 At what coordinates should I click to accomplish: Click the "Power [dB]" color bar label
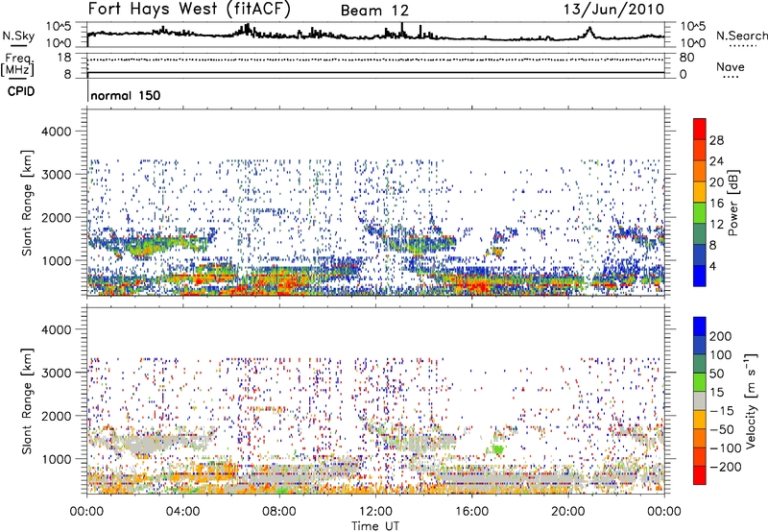coord(733,203)
